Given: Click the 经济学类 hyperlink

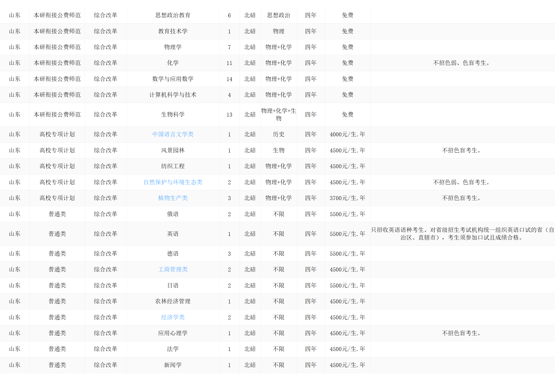Looking at the screenshot, I should [173, 317].
